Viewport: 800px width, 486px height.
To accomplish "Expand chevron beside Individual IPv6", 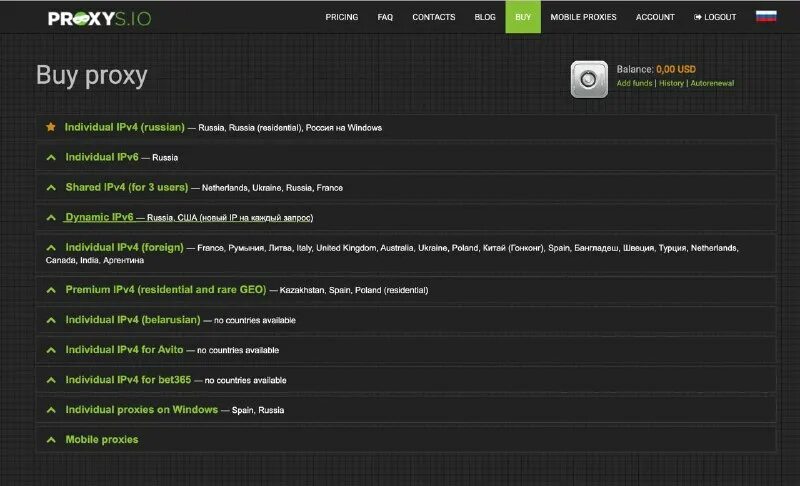I will coord(51,158).
